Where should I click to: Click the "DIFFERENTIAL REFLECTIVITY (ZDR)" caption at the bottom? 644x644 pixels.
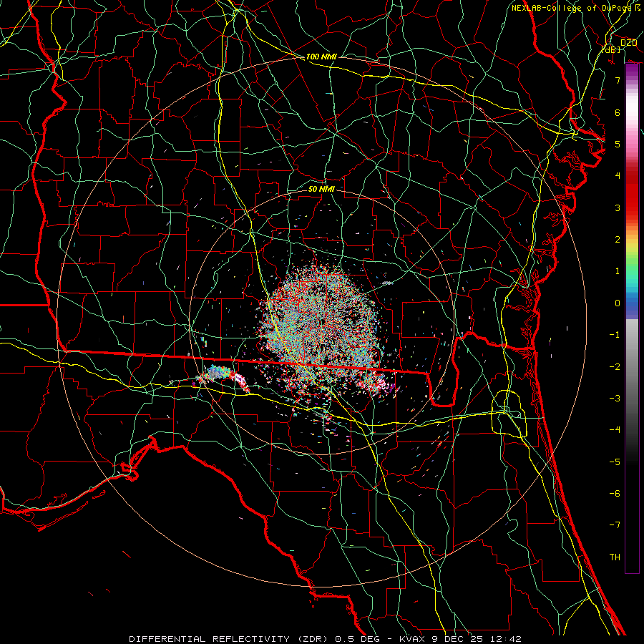229,639
